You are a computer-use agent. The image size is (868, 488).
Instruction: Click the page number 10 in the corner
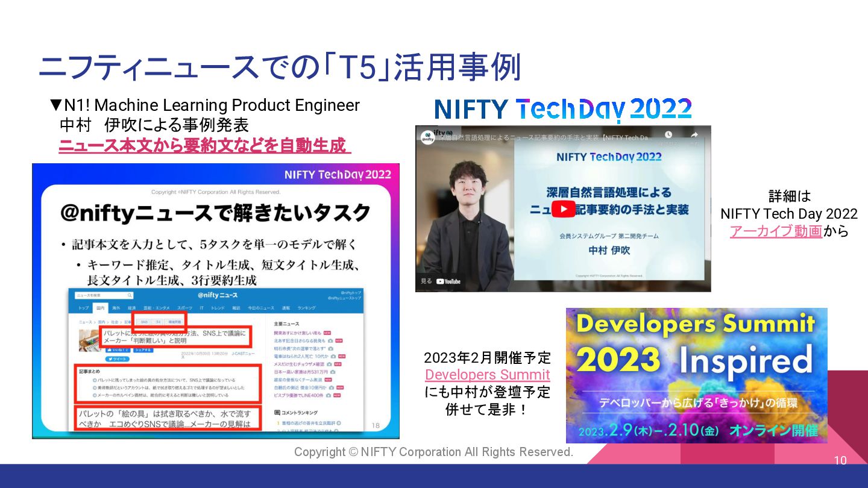pyautogui.click(x=840, y=461)
